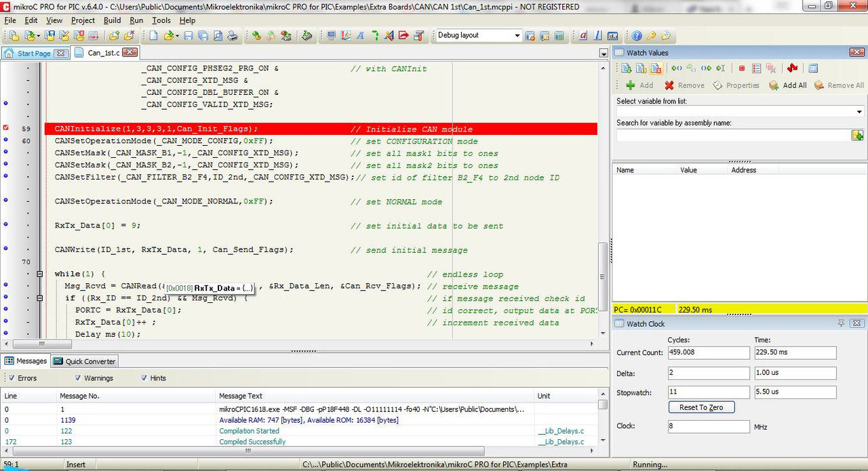Screen dimensions: 868x471
Task: Click the Stopwatch cycles field showing 11
Action: tap(709, 392)
